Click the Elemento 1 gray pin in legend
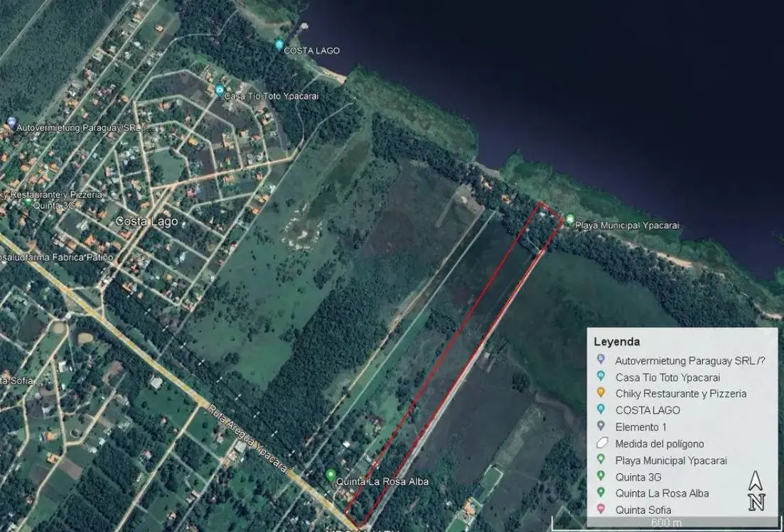 coord(601,426)
